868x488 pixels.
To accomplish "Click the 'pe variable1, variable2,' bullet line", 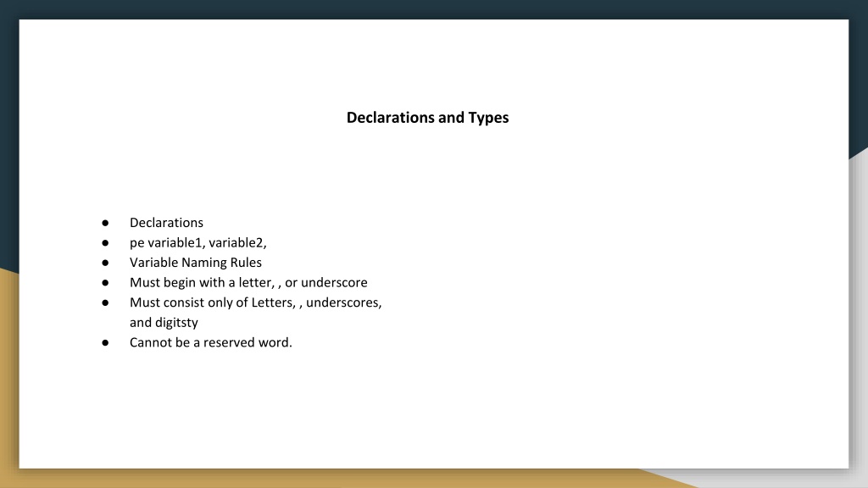I will 198,243.
